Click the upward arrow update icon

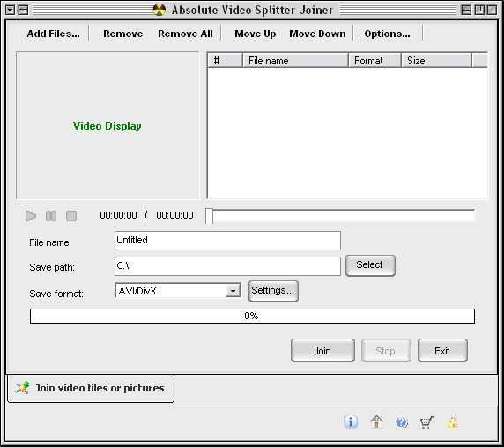(376, 422)
